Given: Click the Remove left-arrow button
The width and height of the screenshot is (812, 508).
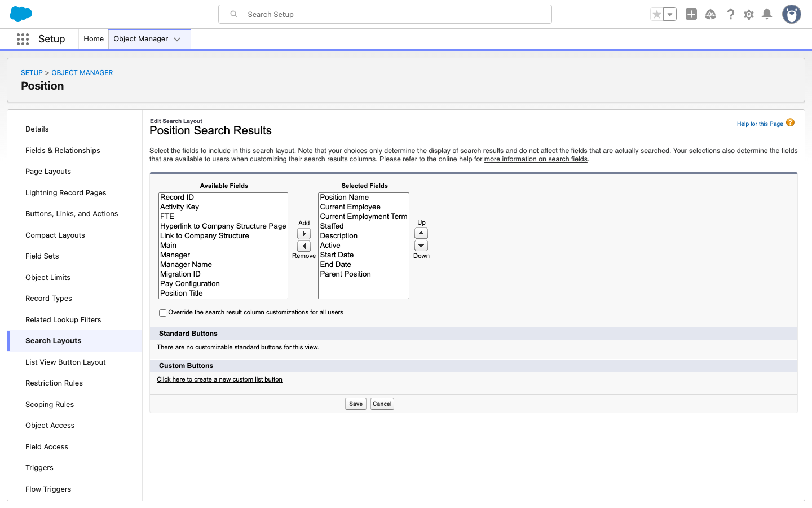Looking at the screenshot, I should pos(304,246).
